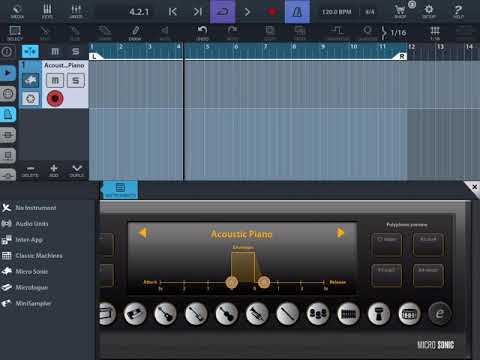The image size is (480, 360).
Task: Go to the previous Micro Sonic preset
Action: click(x=143, y=232)
